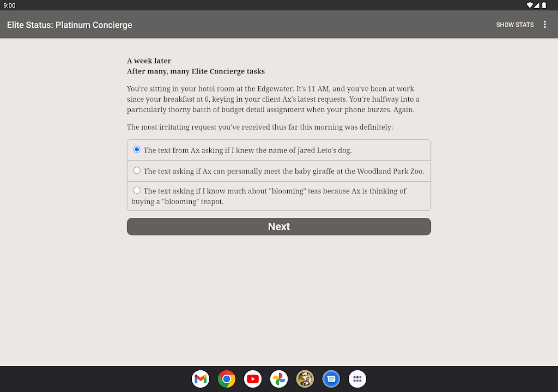558x392 pixels.
Task: Click the "A week later" heading
Action: (x=149, y=61)
